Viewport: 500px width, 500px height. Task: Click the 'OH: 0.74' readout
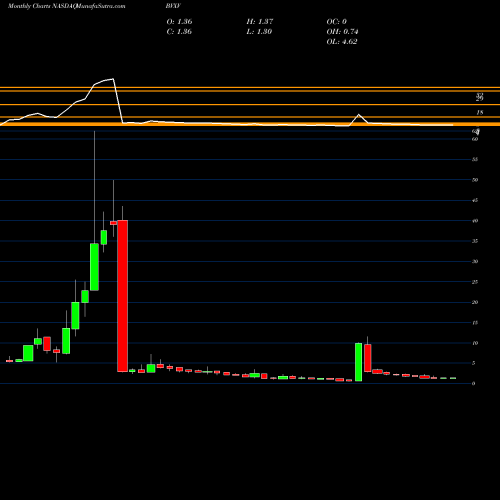point(342,32)
